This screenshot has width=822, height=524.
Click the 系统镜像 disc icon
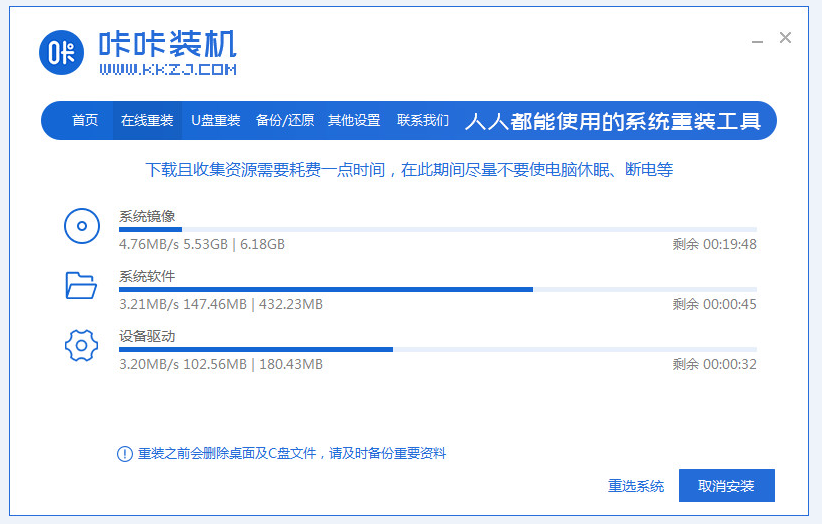[x=82, y=226]
